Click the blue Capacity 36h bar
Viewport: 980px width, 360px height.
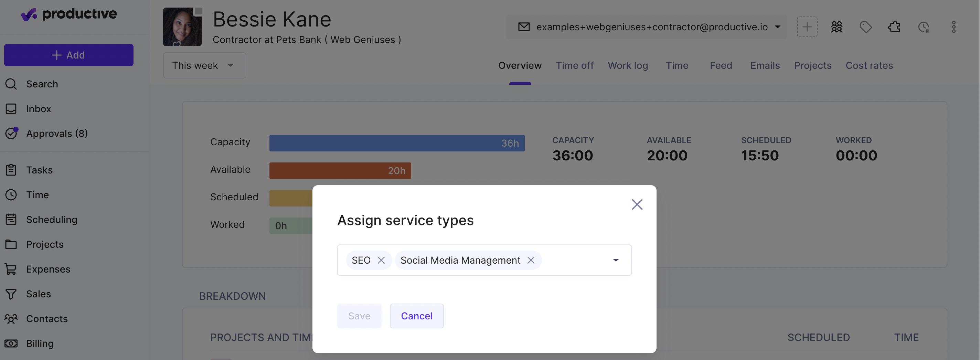397,143
